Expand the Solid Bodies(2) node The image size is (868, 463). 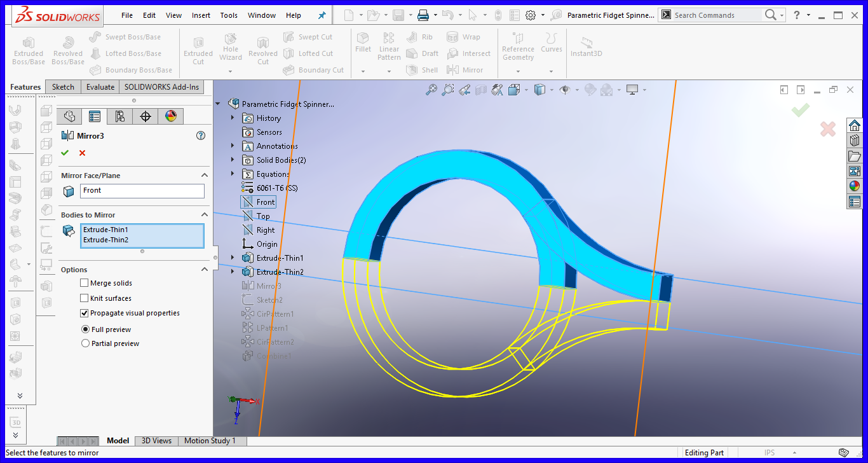[233, 160]
